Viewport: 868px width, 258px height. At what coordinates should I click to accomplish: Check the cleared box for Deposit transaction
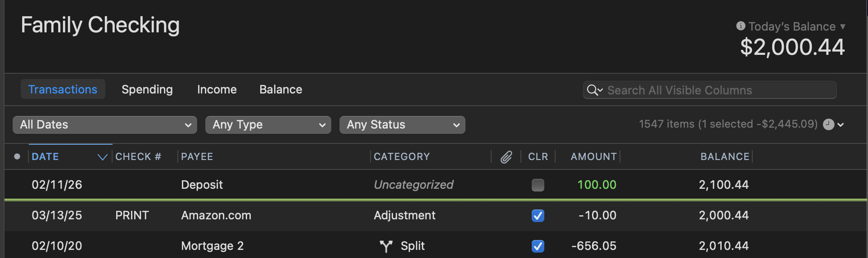click(538, 185)
